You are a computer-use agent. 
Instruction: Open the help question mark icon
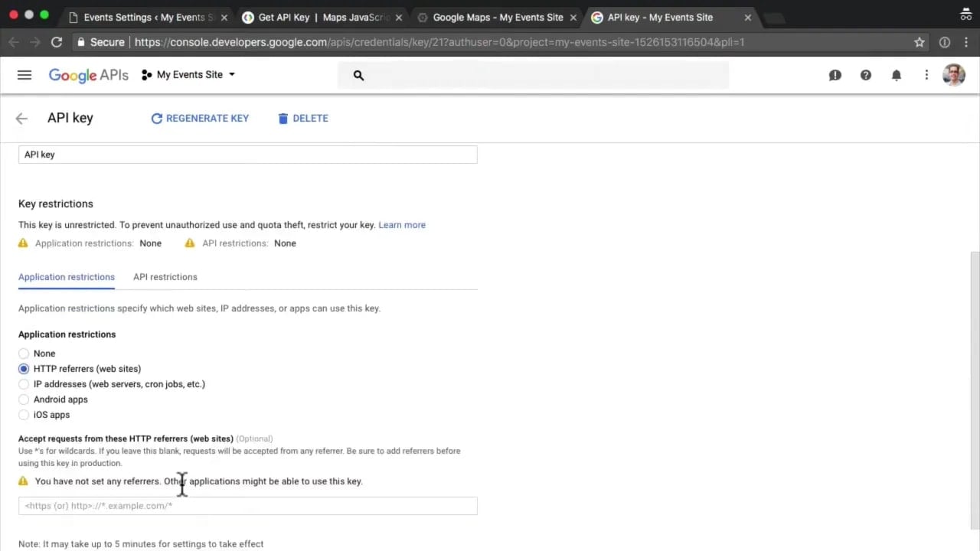[x=866, y=75]
